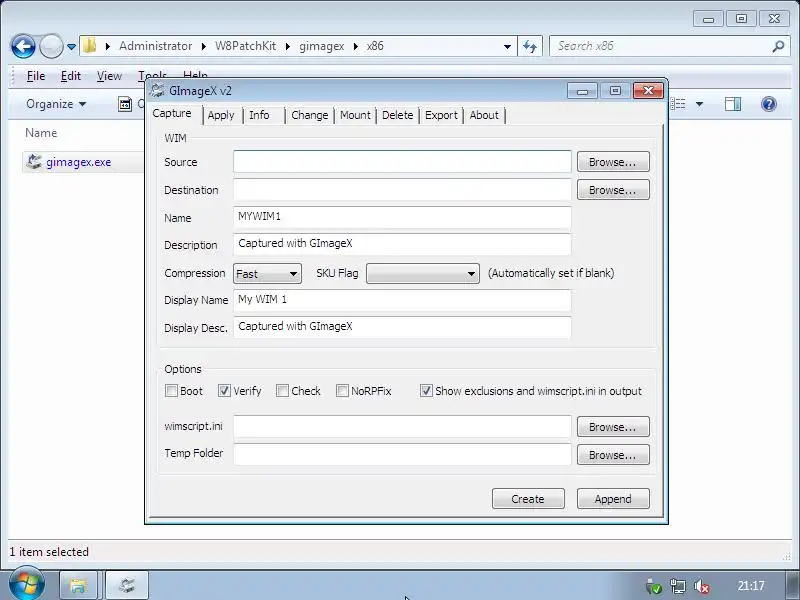Click Browse next to Destination
The width and height of the screenshot is (800, 600).
point(613,190)
